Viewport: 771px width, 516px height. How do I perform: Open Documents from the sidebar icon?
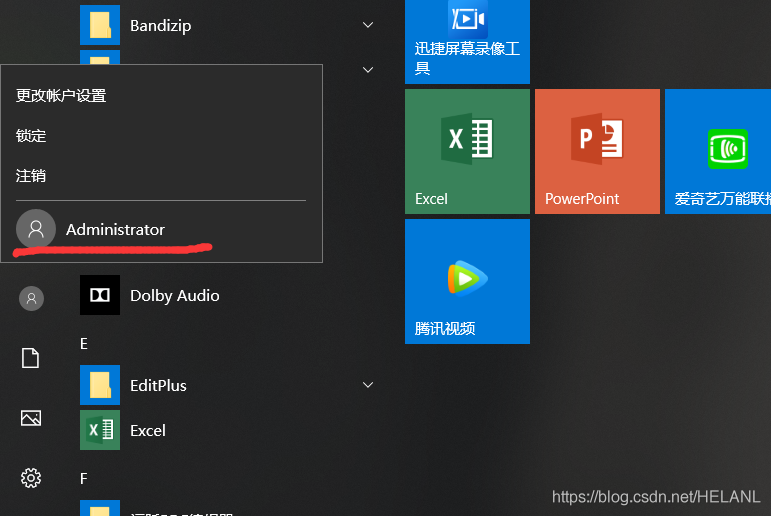click(x=30, y=358)
